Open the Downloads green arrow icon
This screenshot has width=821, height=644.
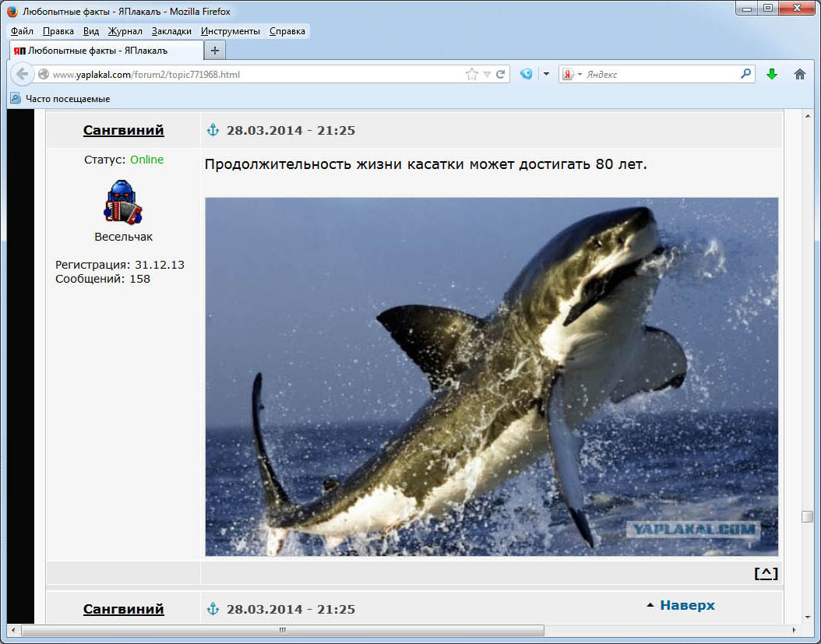(x=771, y=75)
